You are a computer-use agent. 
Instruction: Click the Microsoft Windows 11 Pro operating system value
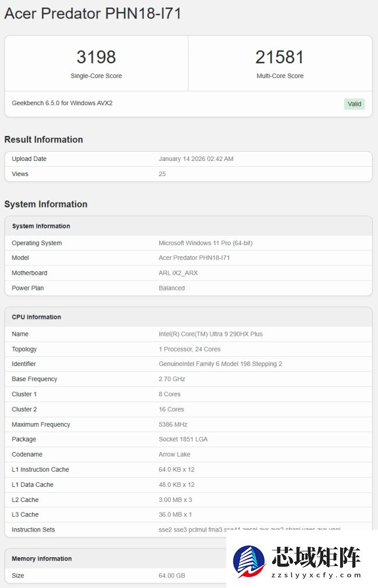205,243
